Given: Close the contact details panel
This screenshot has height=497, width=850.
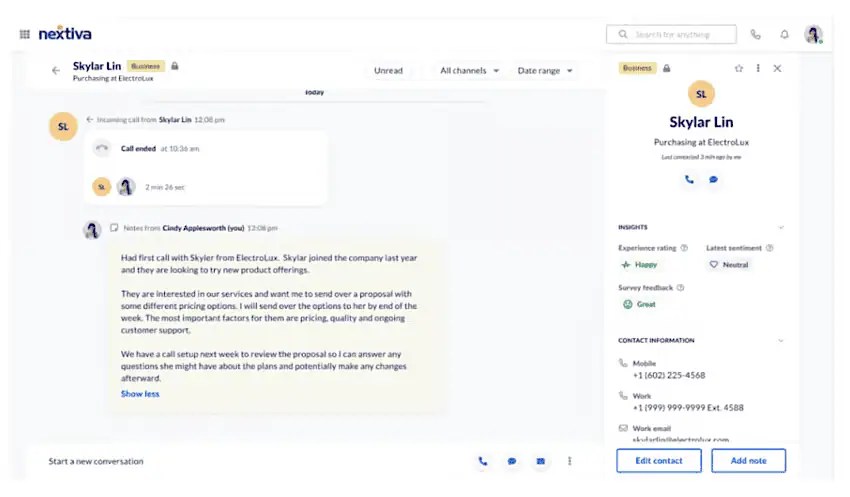Looking at the screenshot, I should (x=778, y=69).
